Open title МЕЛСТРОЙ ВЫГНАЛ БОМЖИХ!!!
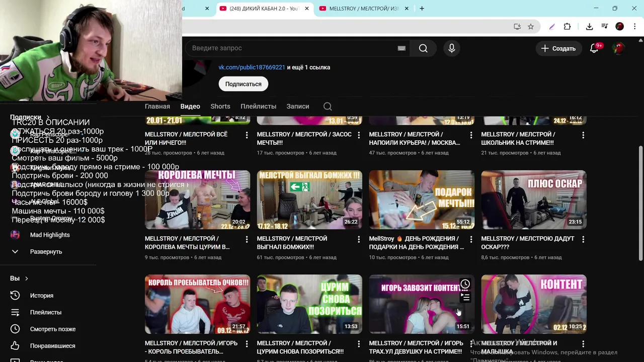Screen dimensions: 644x362 pos(292,243)
